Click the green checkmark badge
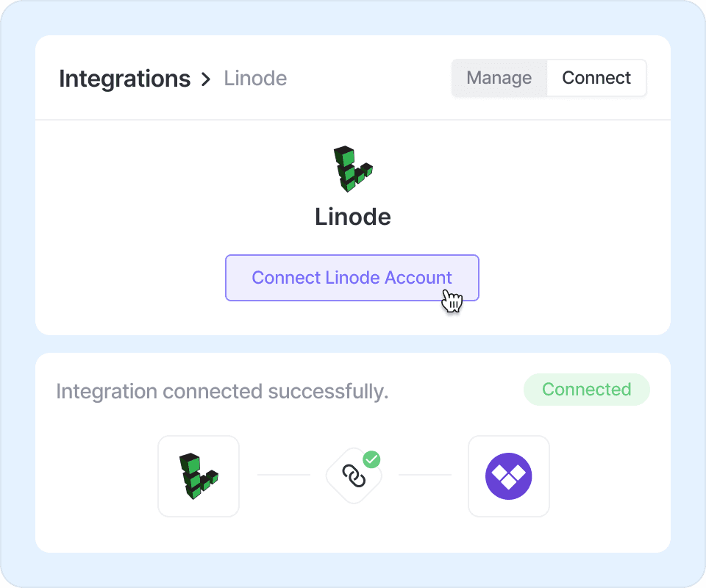Viewport: 706px width, 588px height. (372, 460)
